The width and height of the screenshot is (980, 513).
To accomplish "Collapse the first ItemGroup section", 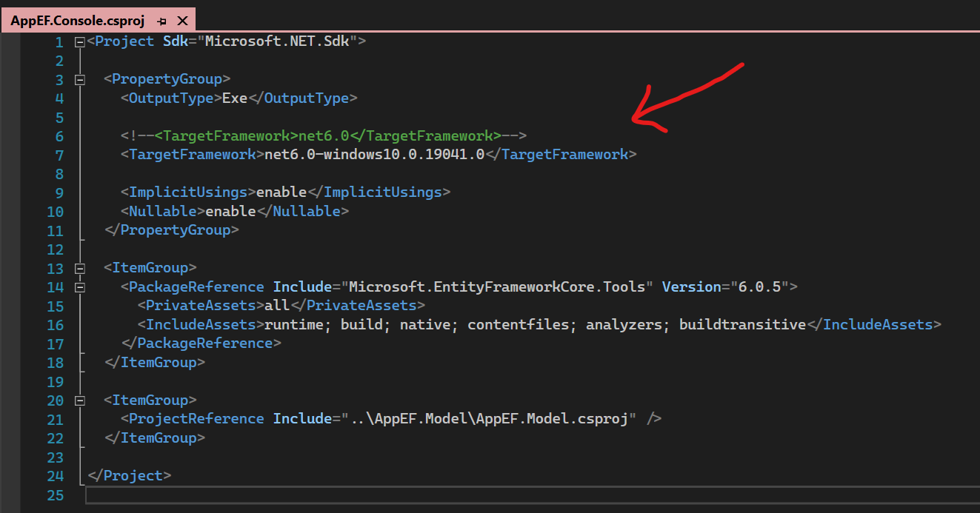I will pos(79,267).
